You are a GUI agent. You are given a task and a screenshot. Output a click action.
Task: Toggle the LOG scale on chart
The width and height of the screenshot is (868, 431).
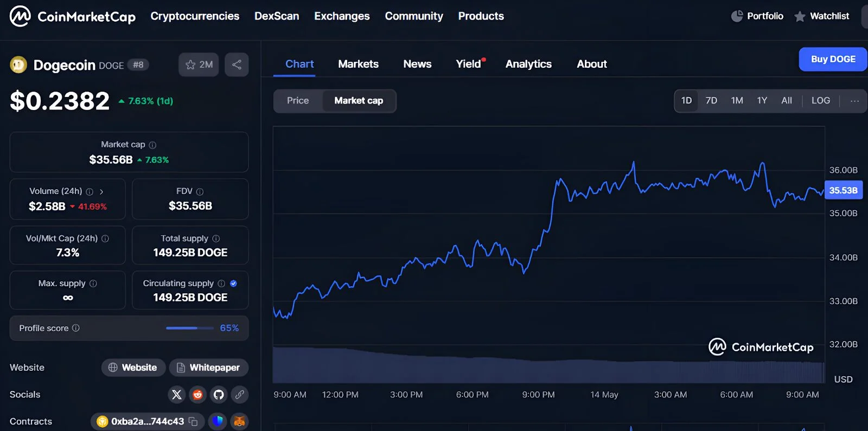(x=820, y=101)
